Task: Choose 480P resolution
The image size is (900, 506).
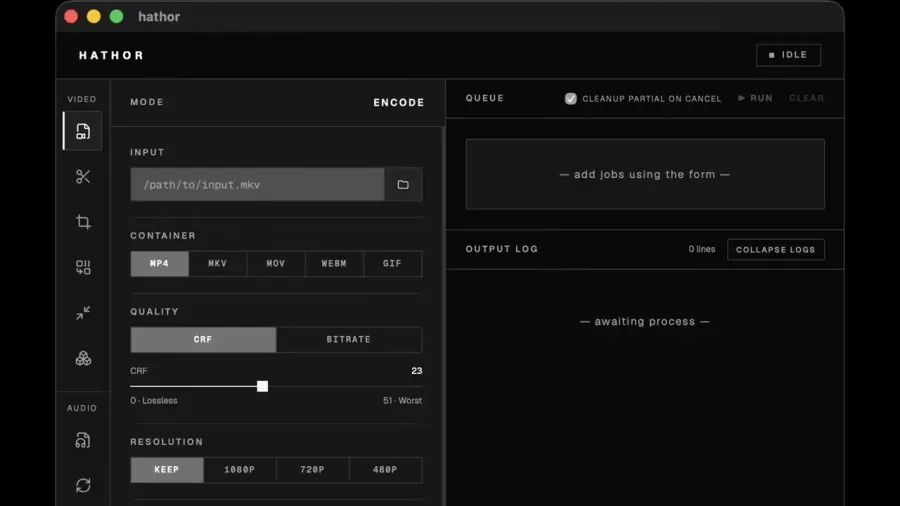Action: [386, 470]
